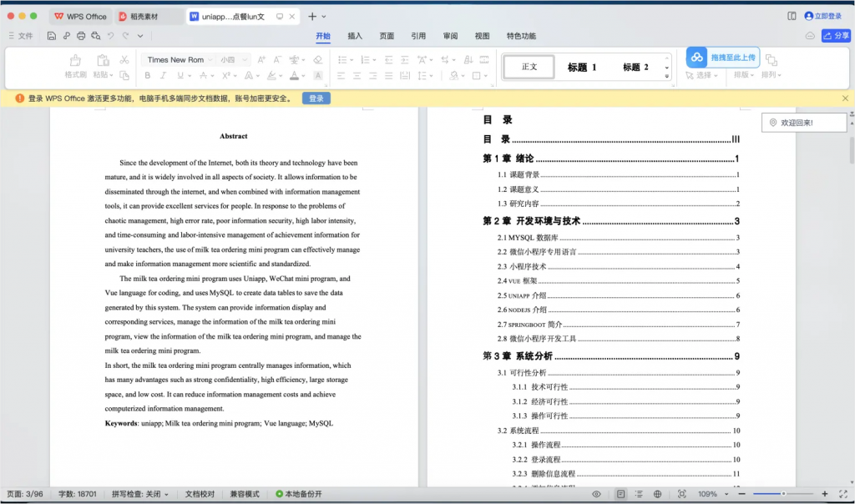Click the blue 登录 button in banner
The height and width of the screenshot is (504, 855).
point(316,98)
